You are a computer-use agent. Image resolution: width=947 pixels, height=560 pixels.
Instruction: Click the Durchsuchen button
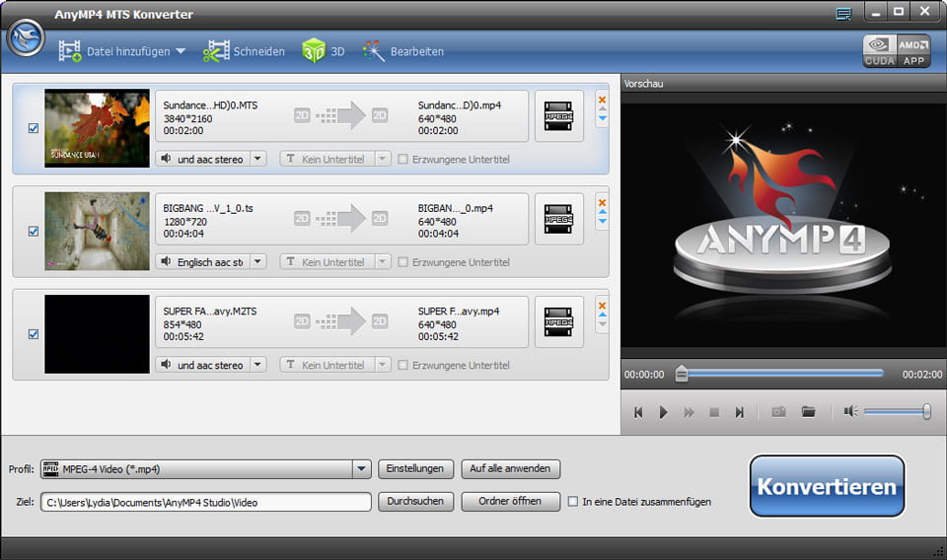click(x=415, y=502)
